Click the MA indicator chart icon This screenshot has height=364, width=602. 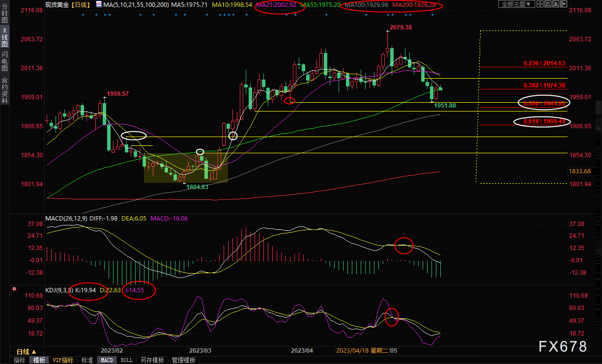[x=99, y=4]
